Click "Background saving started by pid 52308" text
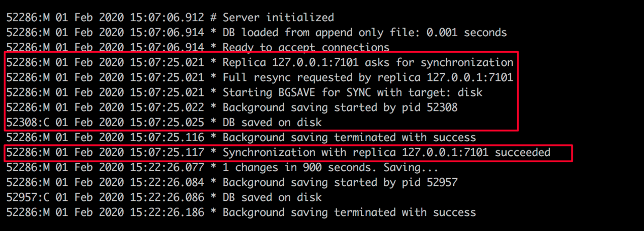Screen dimensions: 644x231 (340, 108)
